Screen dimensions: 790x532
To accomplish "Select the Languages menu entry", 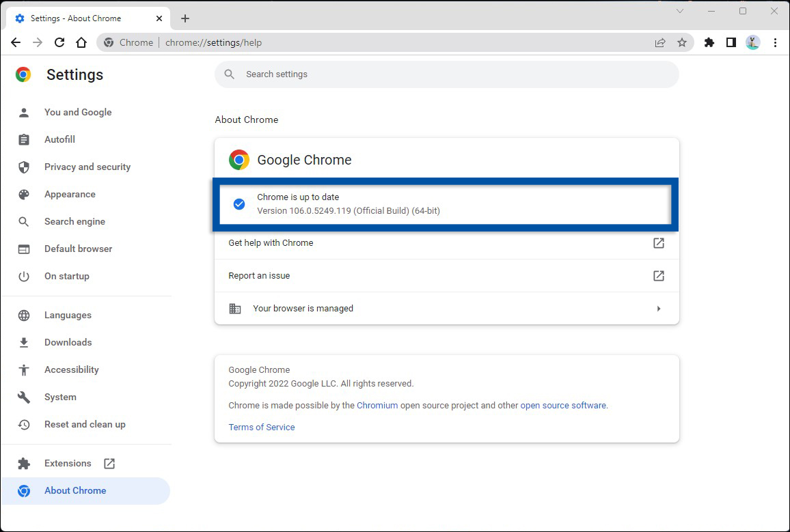I will [x=68, y=315].
